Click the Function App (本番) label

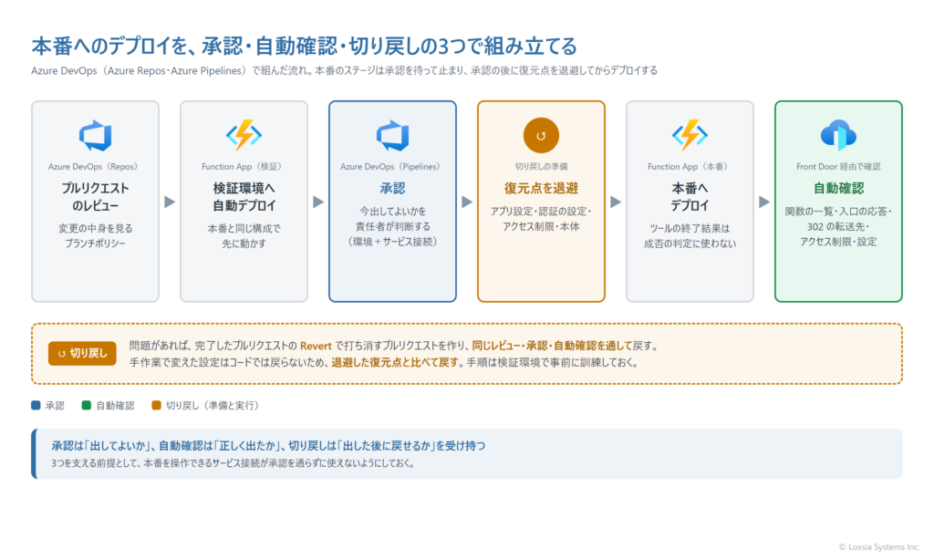click(688, 167)
